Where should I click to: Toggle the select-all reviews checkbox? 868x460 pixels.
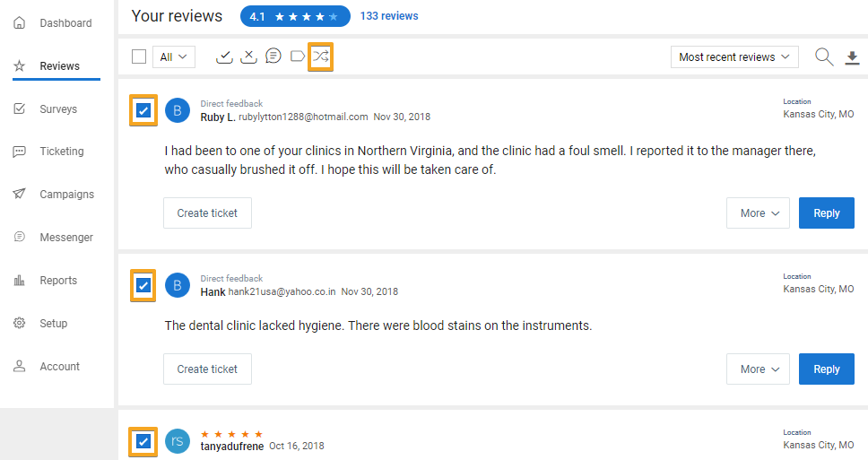click(139, 56)
